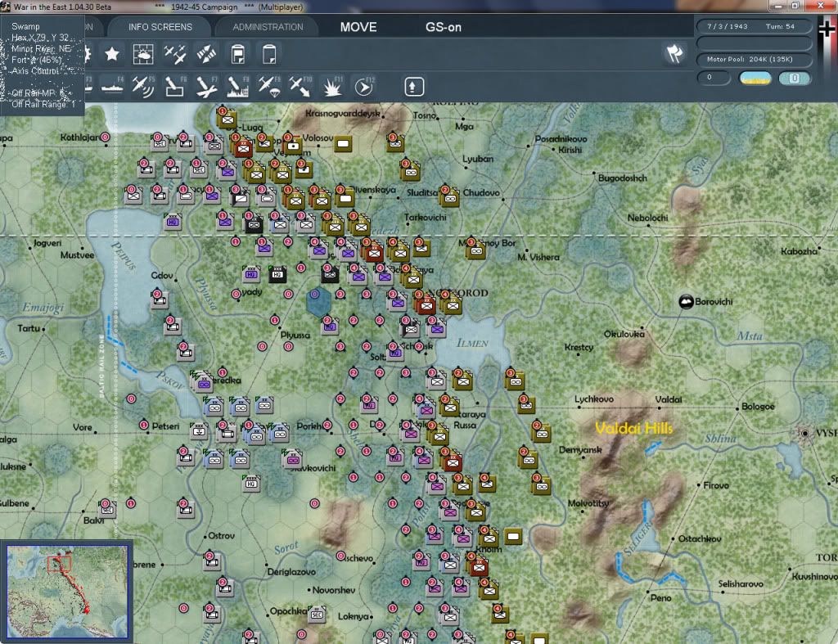Select the purple HQ counter beside black HQ
Viewport: 838px width, 644px height.
click(x=251, y=274)
